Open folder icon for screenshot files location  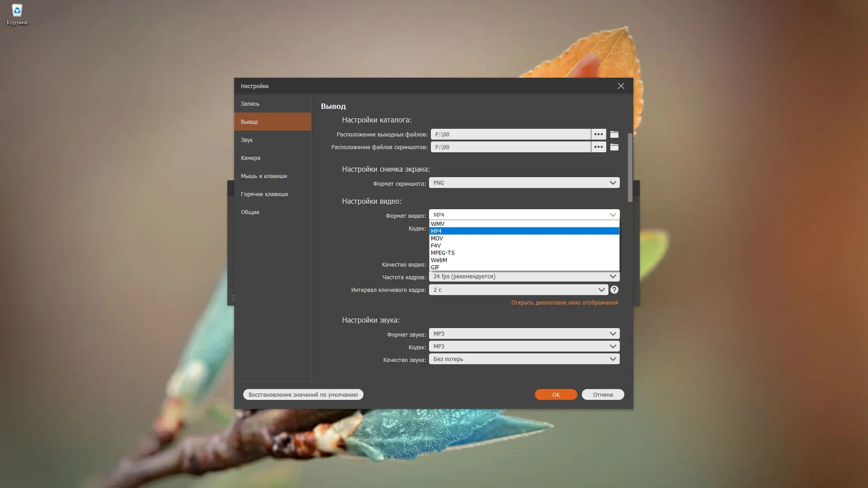click(614, 147)
